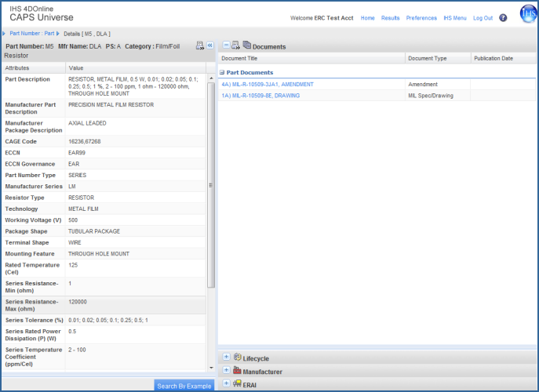
Task: Select the CAGE Code value 16236,67268
Action: point(85,141)
